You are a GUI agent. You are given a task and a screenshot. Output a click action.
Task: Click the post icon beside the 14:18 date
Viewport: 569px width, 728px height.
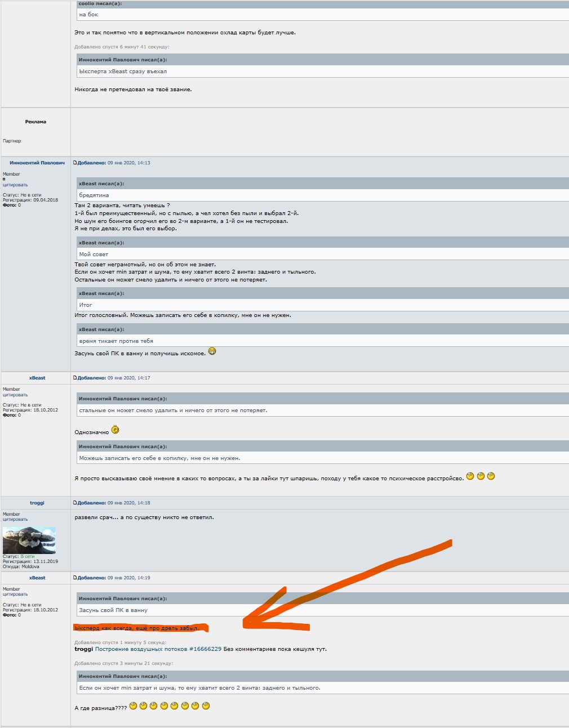[x=75, y=503]
